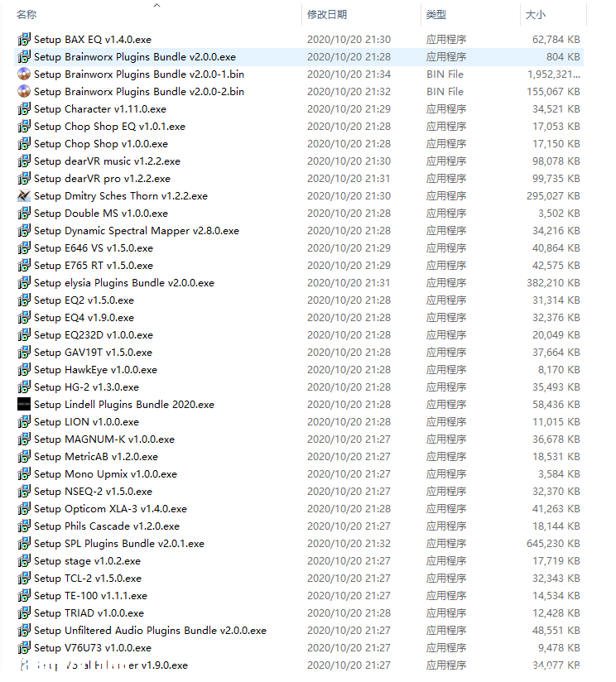Click the Mono Upmix v1.0.0 installer icon

24,474
